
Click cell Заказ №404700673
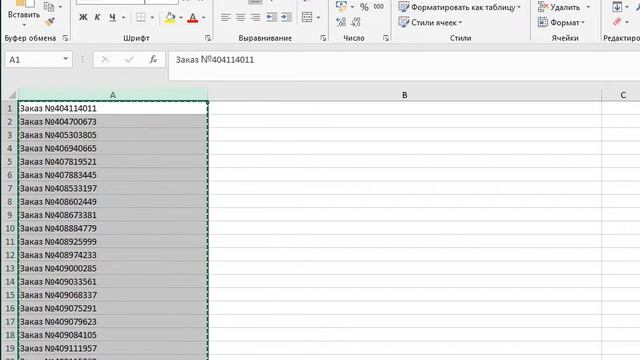pyautogui.click(x=113, y=122)
